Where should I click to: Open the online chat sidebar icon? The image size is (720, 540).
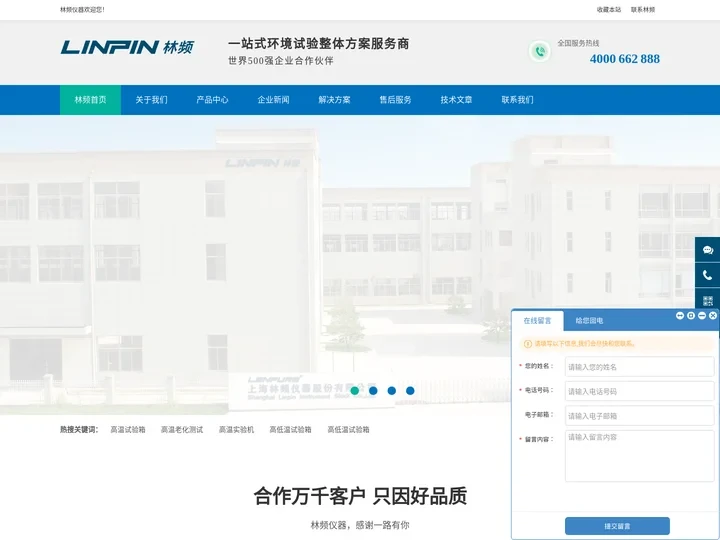click(x=708, y=250)
